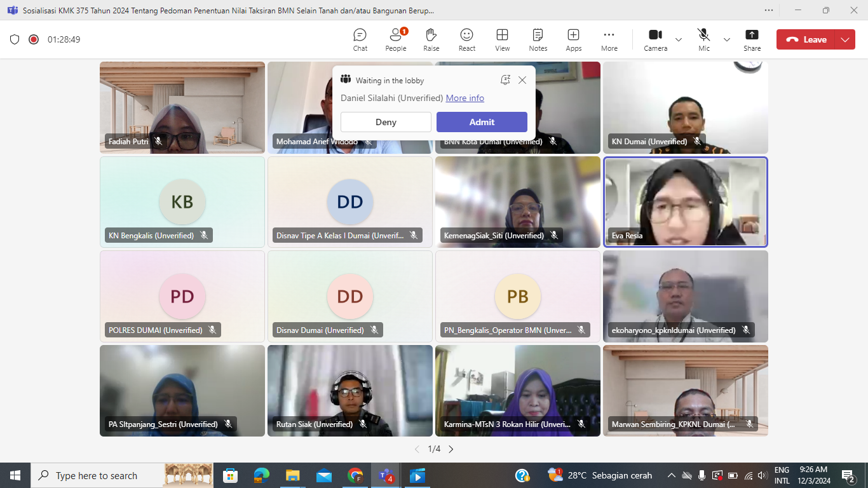Viewport: 868px width, 488px height.
Task: Click the More info link
Action: [465, 98]
